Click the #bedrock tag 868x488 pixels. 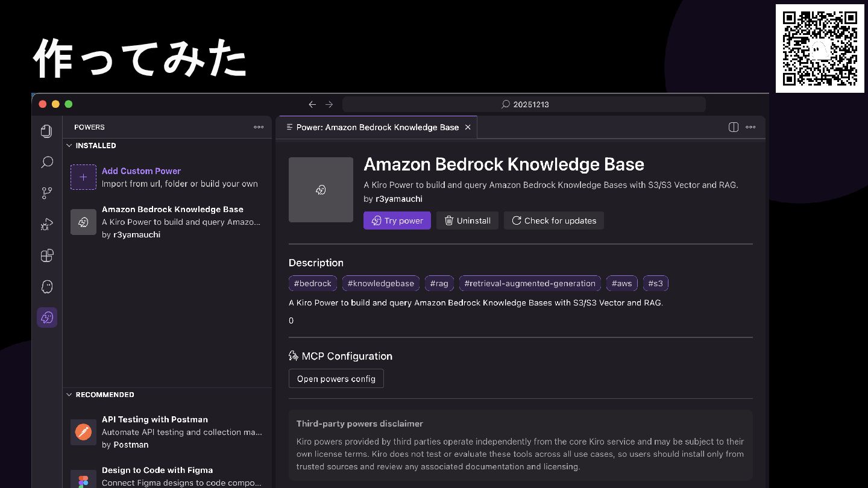click(x=312, y=283)
